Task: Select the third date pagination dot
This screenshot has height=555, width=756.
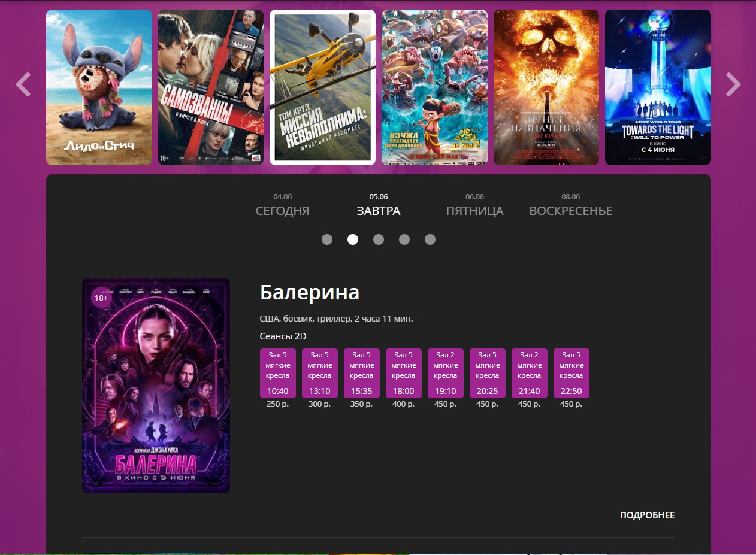Action: pyautogui.click(x=379, y=239)
